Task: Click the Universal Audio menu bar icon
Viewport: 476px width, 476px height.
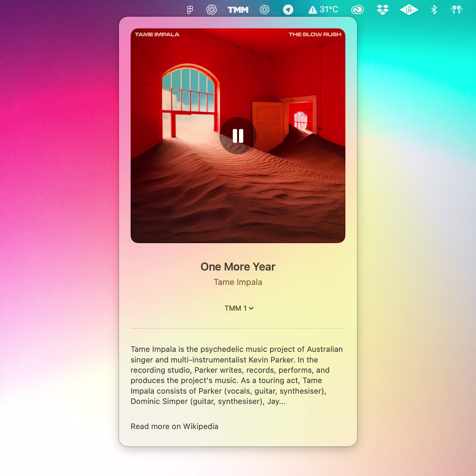Action: (409, 10)
